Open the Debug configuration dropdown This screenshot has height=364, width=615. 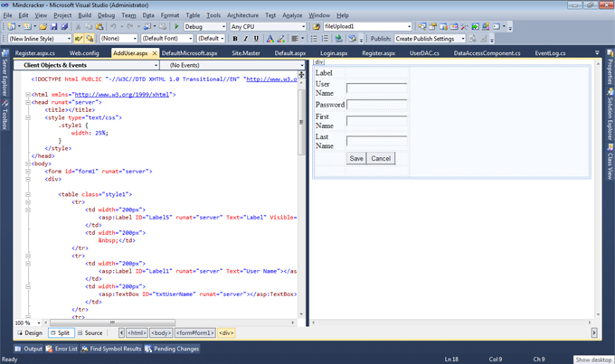[204, 27]
